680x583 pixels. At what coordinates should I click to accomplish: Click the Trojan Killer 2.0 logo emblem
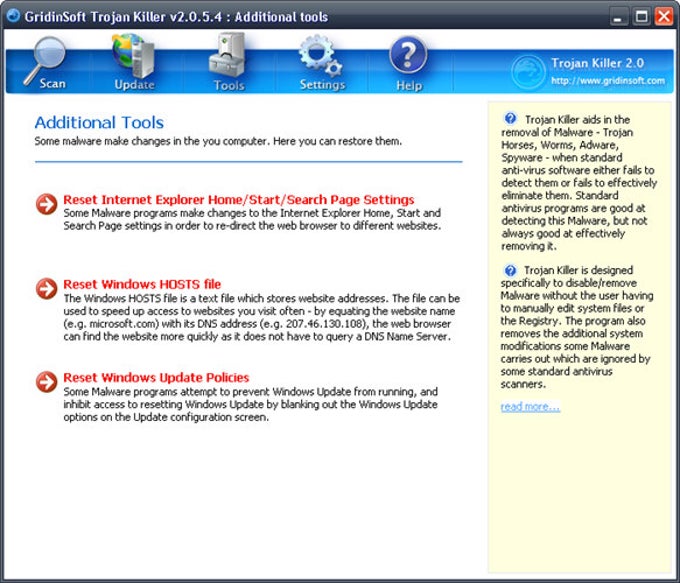pos(528,72)
